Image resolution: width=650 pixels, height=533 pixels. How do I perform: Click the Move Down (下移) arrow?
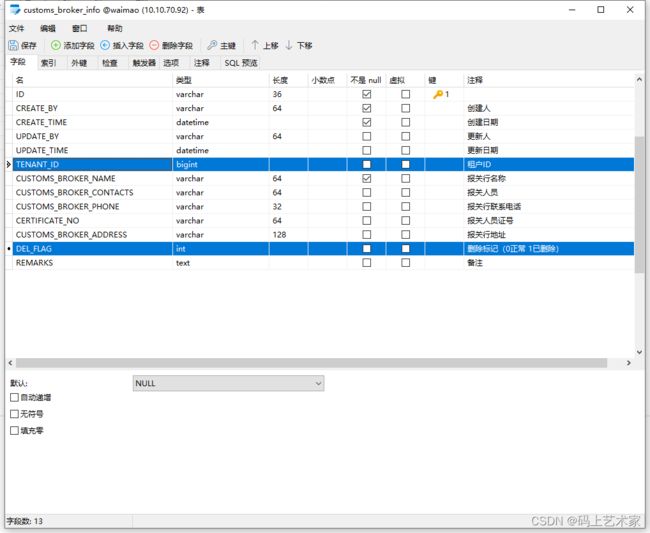(289, 45)
